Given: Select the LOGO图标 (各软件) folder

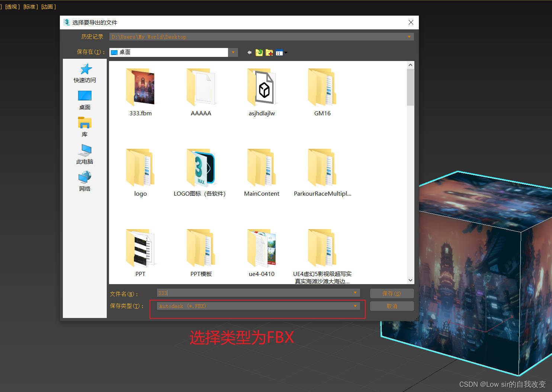Looking at the screenshot, I should (200, 173).
